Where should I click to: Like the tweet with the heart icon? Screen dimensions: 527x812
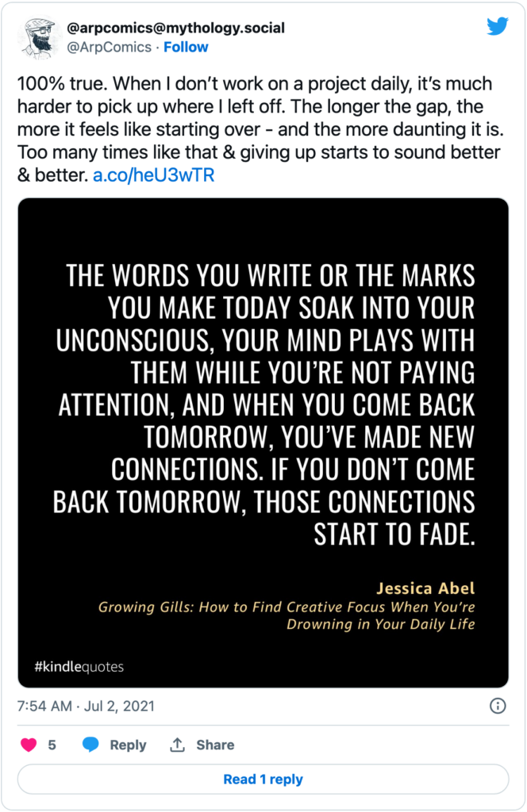tap(28, 745)
